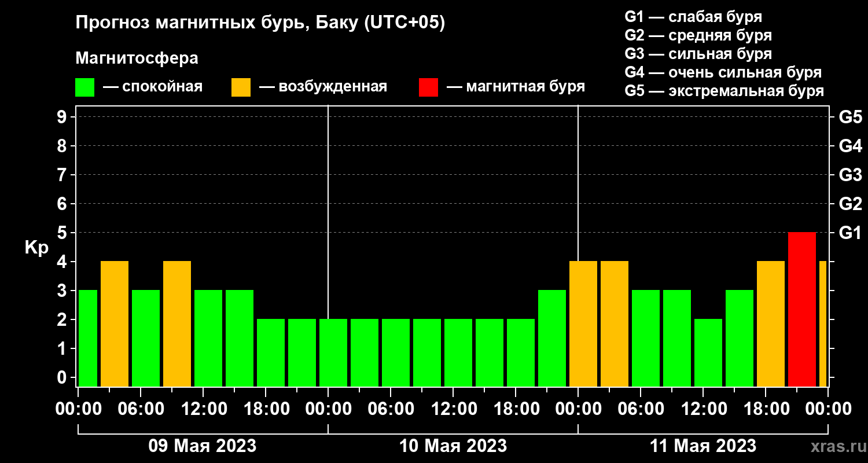Select the red Kp 5 storm bar
This screenshot has height=463, width=868.
[x=802, y=310]
